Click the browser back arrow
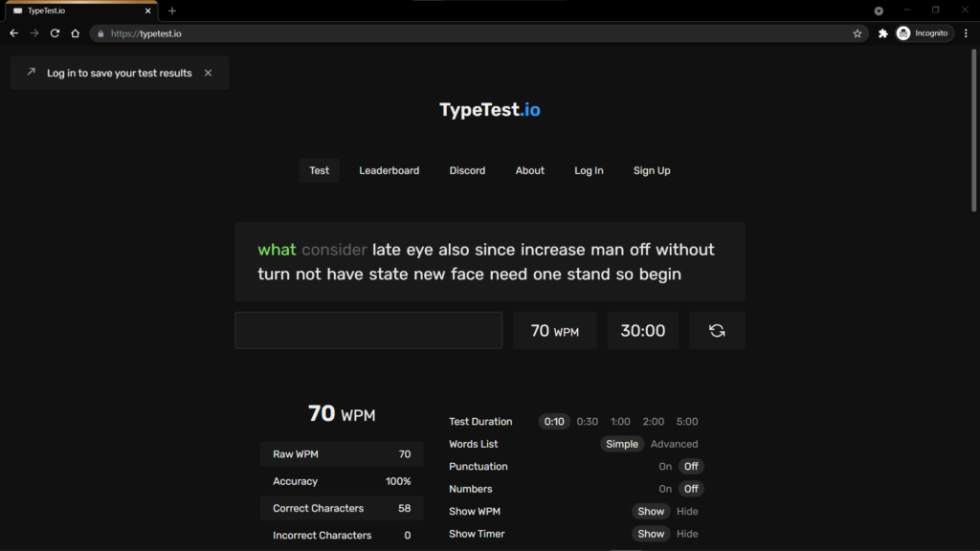Viewport: 980px width, 551px height. coord(13,33)
